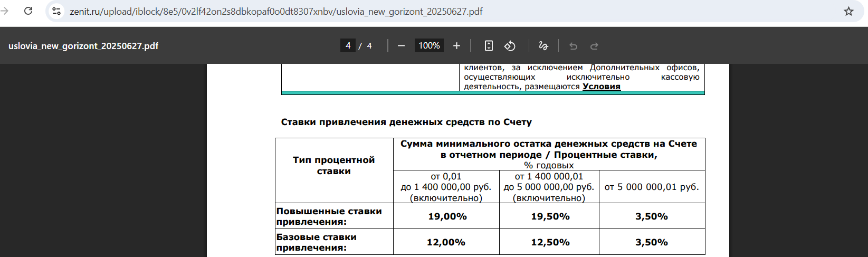
Task: Click the redo annotation arrow
Action: point(594,46)
